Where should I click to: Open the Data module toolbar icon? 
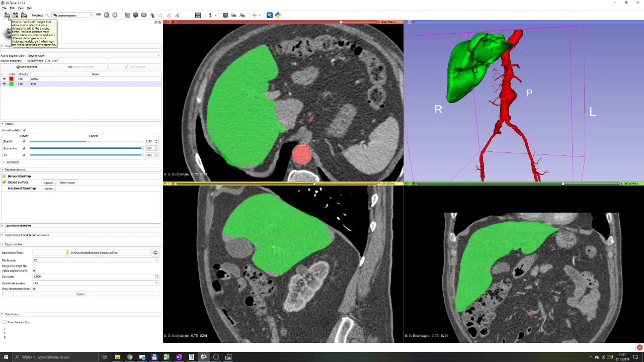tap(127, 15)
